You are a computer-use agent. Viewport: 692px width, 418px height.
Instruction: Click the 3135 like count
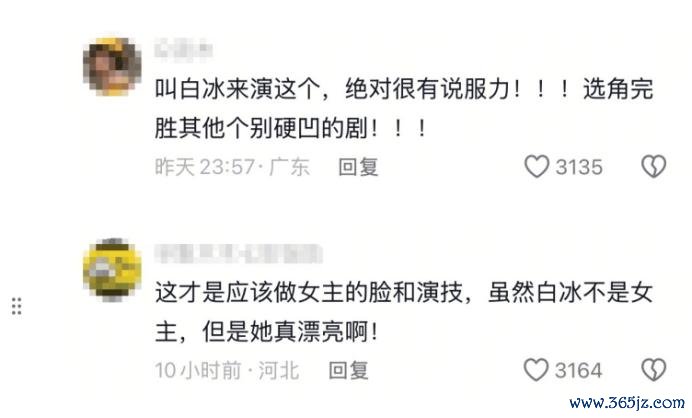[579, 167]
